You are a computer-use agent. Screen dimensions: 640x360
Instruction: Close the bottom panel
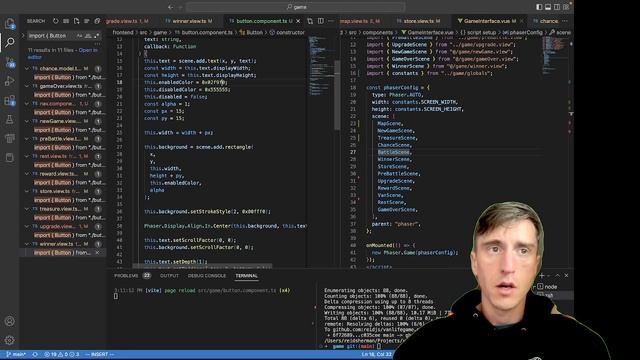[566, 276]
